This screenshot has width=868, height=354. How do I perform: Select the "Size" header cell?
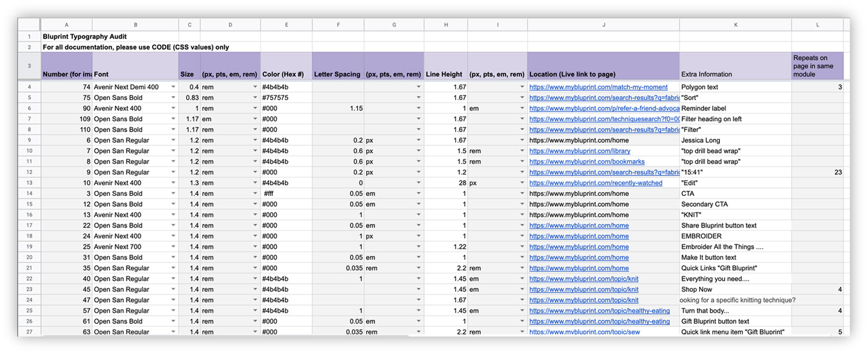pos(189,66)
